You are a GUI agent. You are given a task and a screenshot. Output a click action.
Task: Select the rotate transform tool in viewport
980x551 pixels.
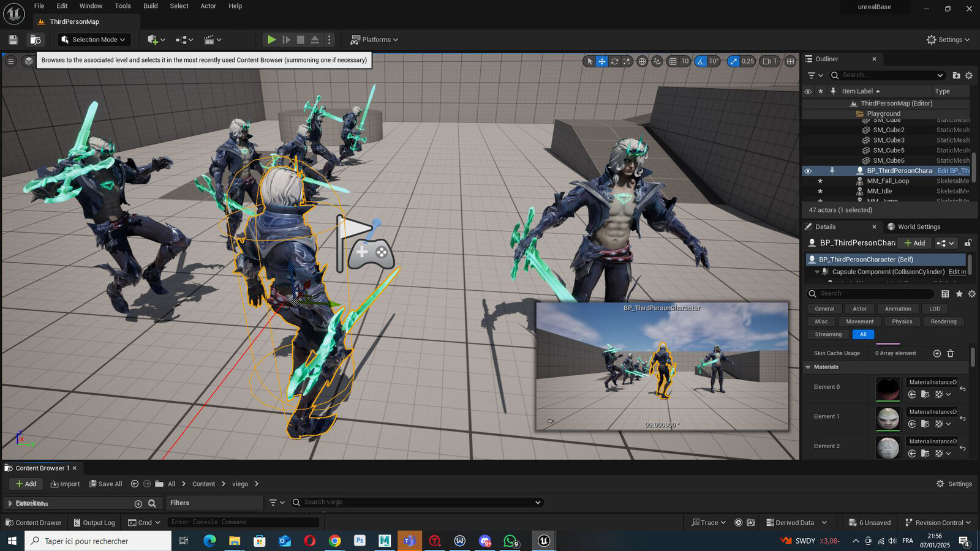pyautogui.click(x=614, y=61)
